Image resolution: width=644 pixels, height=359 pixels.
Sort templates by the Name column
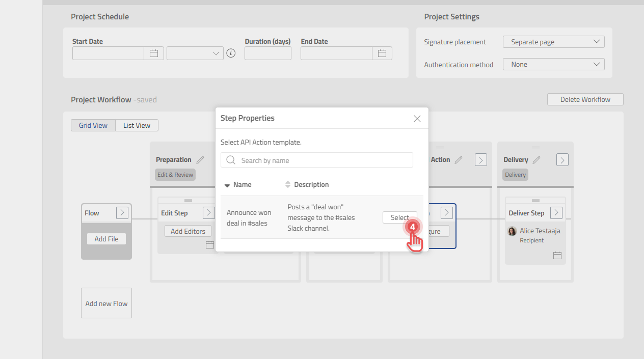tap(238, 184)
